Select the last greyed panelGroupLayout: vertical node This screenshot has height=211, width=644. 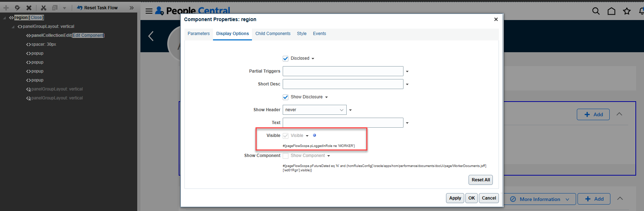coord(57,98)
